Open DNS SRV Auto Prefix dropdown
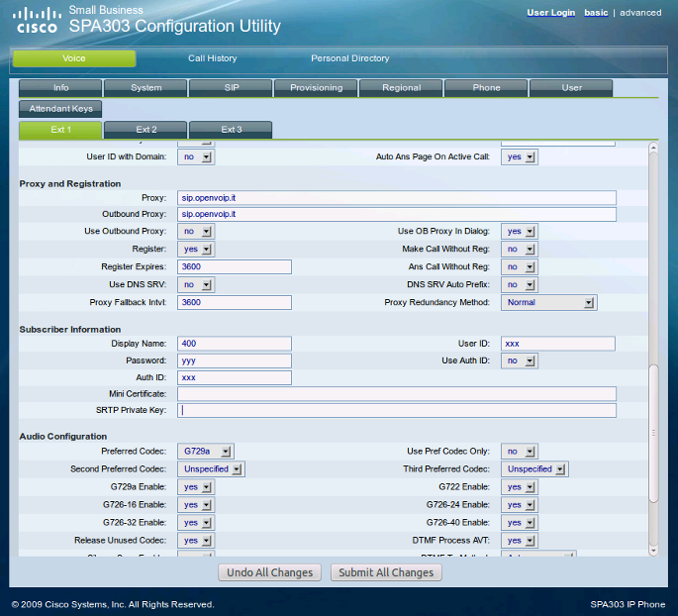This screenshot has width=678, height=616. tap(520, 284)
